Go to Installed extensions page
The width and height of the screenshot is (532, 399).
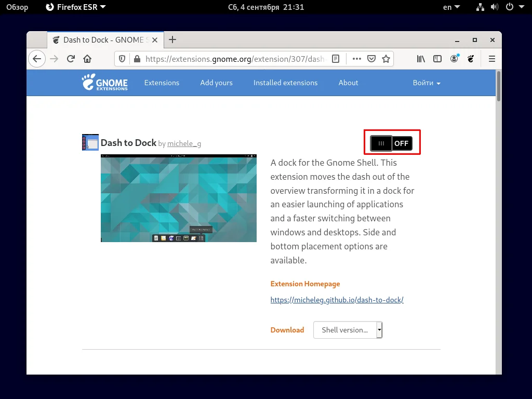285,83
